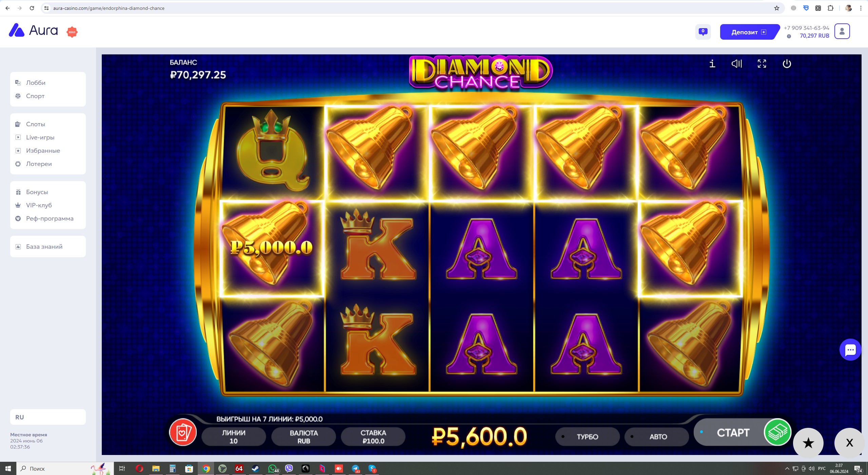868x475 pixels.
Task: Click the star favorite round button
Action: click(808, 442)
